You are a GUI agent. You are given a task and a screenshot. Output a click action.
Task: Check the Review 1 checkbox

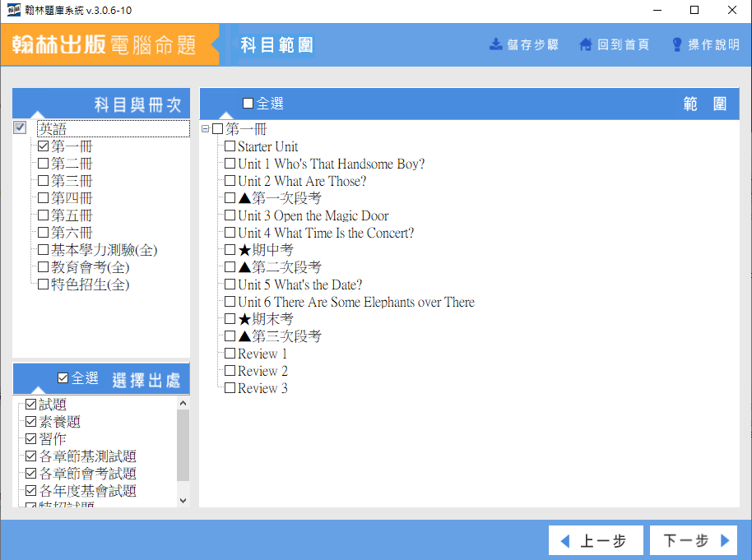pos(230,353)
